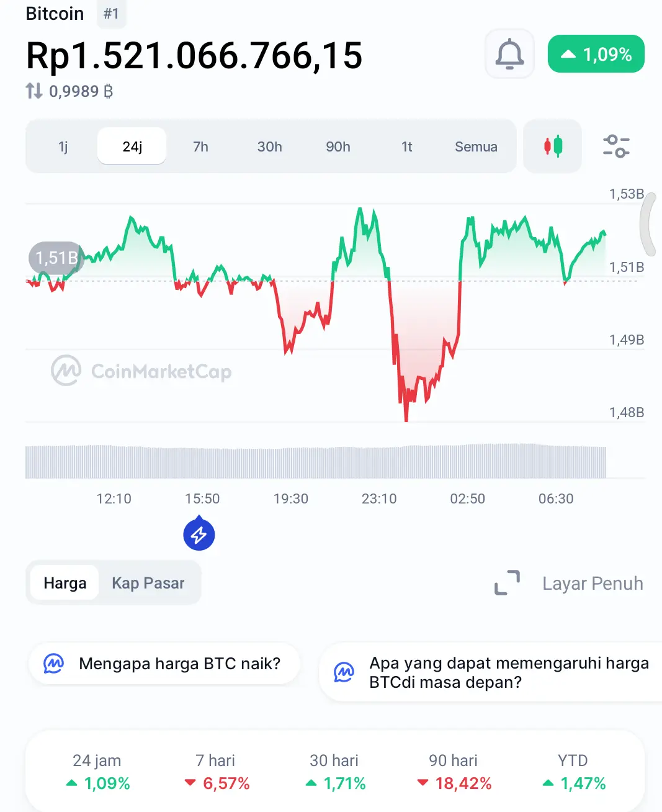This screenshot has height=812, width=662.
Task: Open Layar Penuh fullscreen link
Action: [593, 584]
